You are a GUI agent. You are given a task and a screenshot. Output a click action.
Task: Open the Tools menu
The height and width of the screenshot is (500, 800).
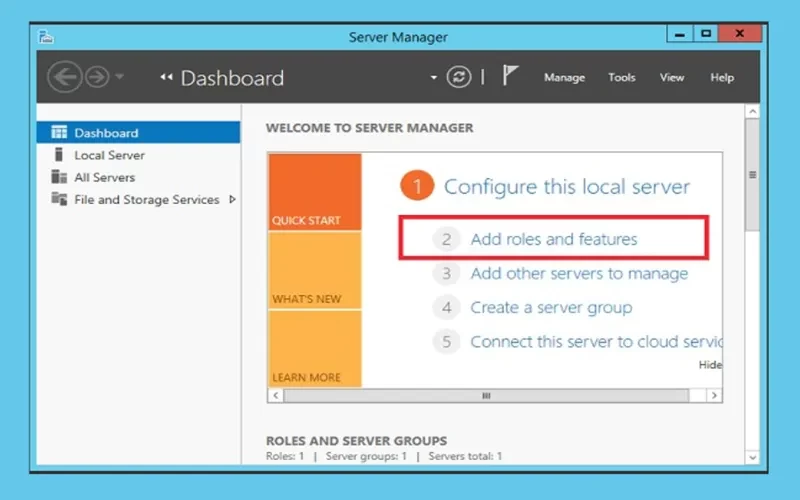621,78
